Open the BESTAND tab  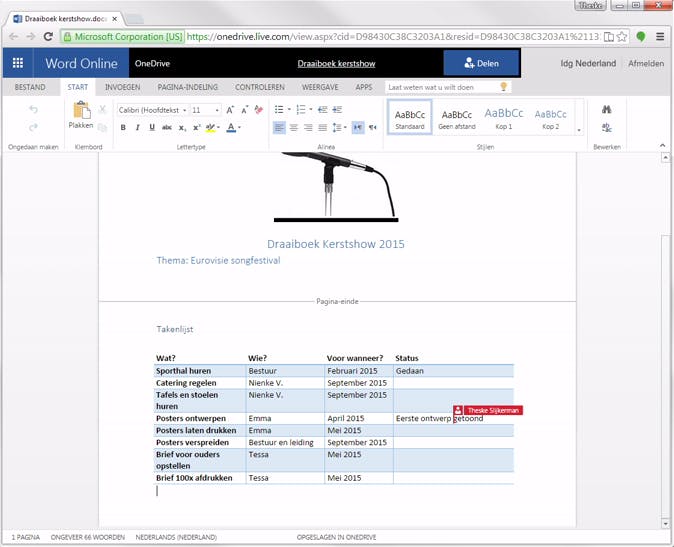click(30, 87)
